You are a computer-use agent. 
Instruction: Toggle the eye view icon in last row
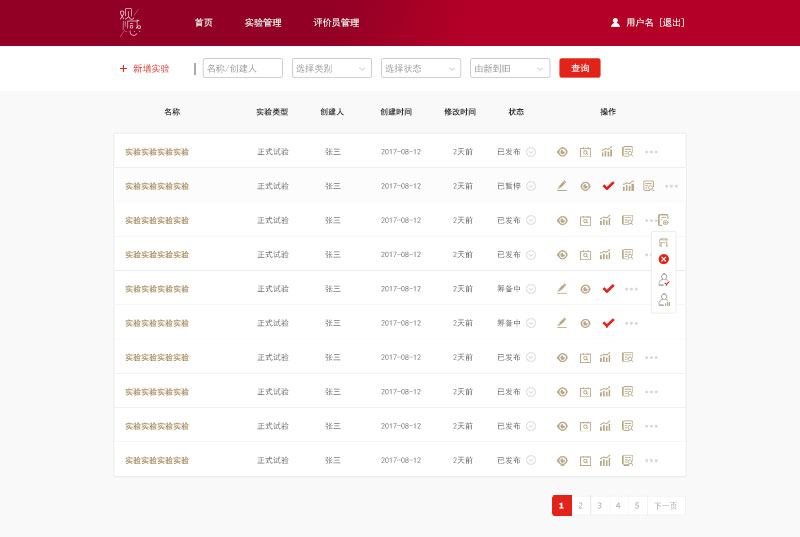(562, 461)
